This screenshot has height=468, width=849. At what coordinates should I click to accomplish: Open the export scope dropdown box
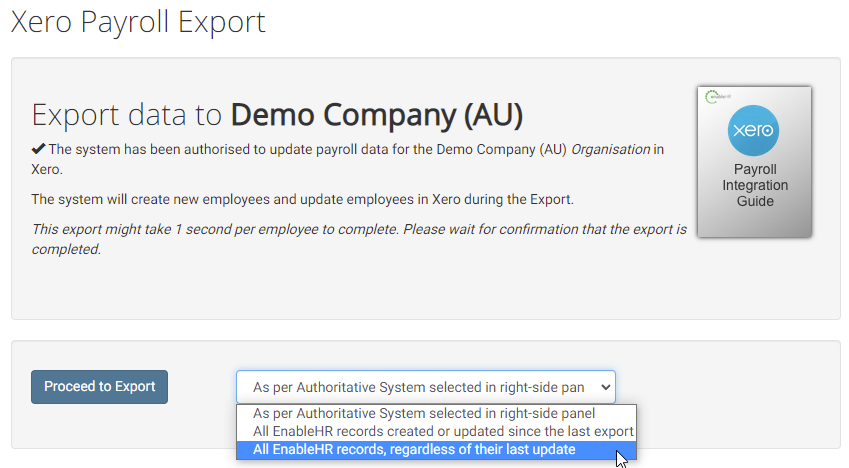point(426,387)
